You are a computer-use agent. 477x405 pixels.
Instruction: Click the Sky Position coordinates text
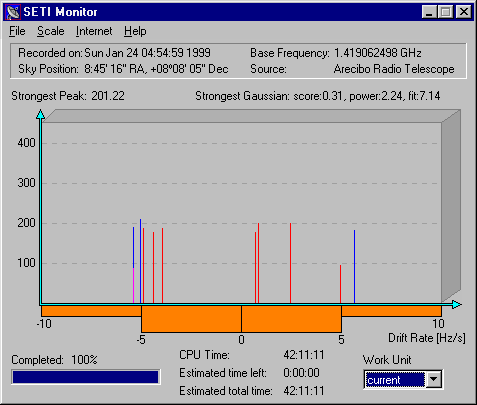[x=156, y=69]
